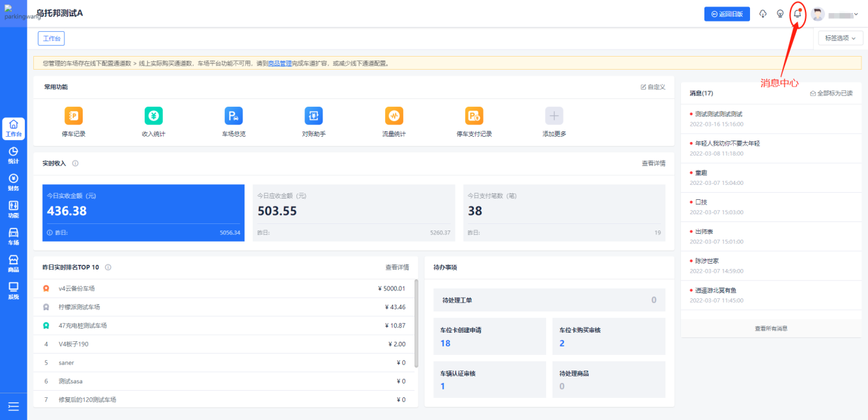Open the 对账助手 reconciliation assistant icon
The height and width of the screenshot is (420, 868).
[x=313, y=117]
